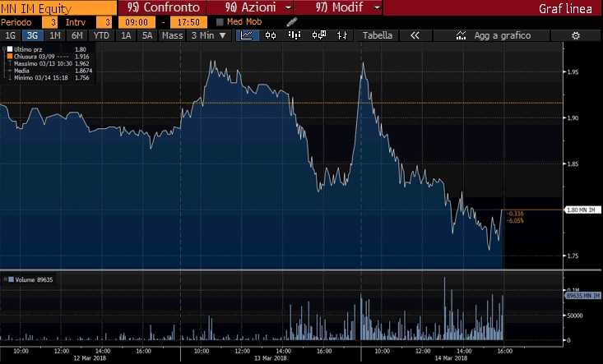The width and height of the screenshot is (603, 364).
Task: Edit the Periodo value field
Action: tap(49, 22)
